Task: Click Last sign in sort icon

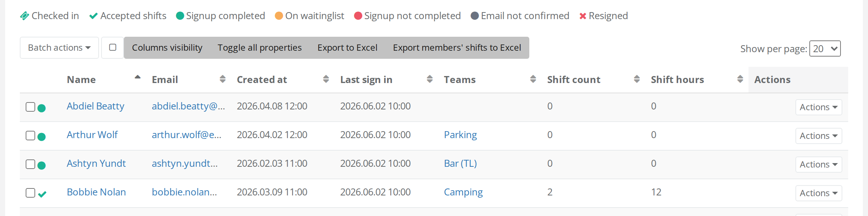Action: point(430,79)
